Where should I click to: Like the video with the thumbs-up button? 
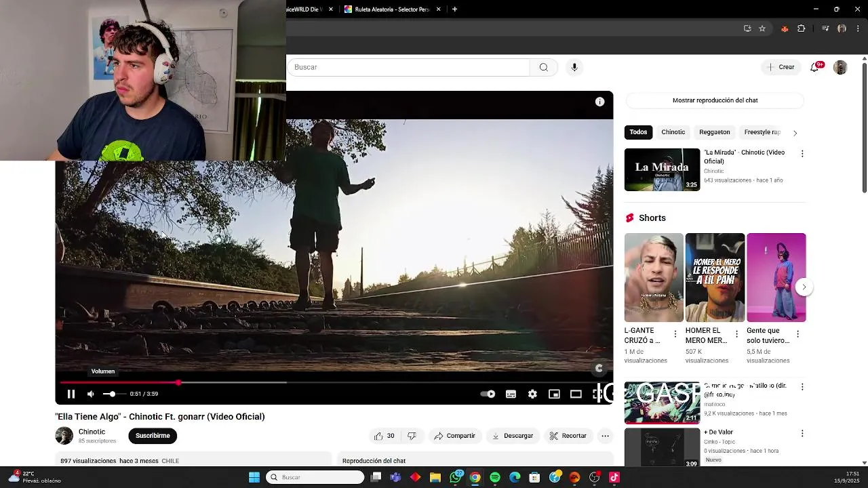point(384,436)
